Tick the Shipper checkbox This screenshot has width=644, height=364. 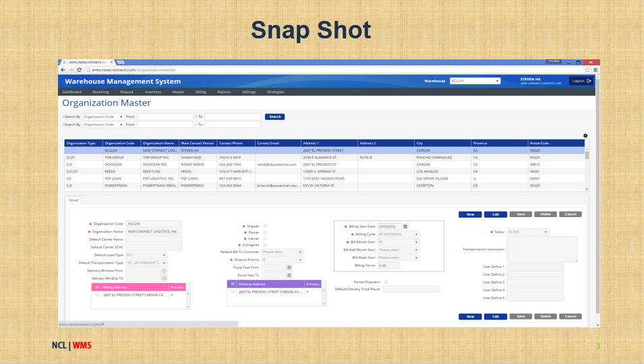(265, 226)
